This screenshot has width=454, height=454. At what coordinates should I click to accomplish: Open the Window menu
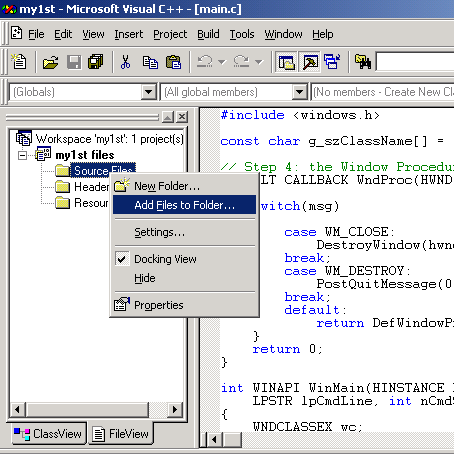(283, 34)
